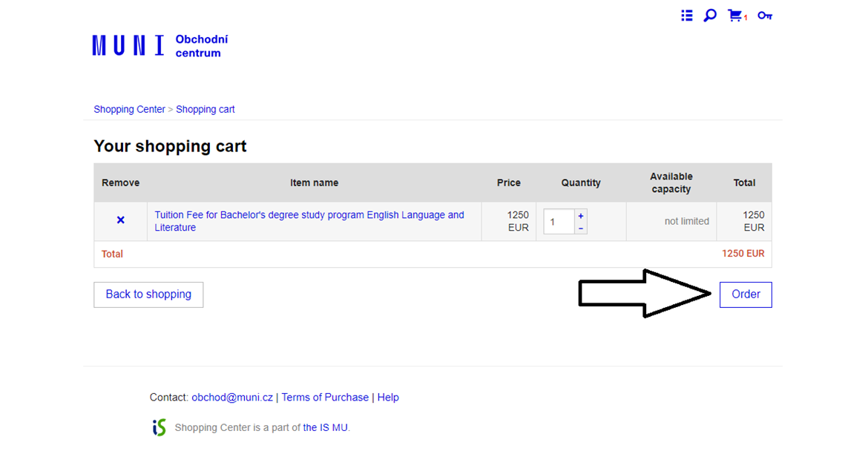Increase quantity with the plus button

[x=581, y=216]
